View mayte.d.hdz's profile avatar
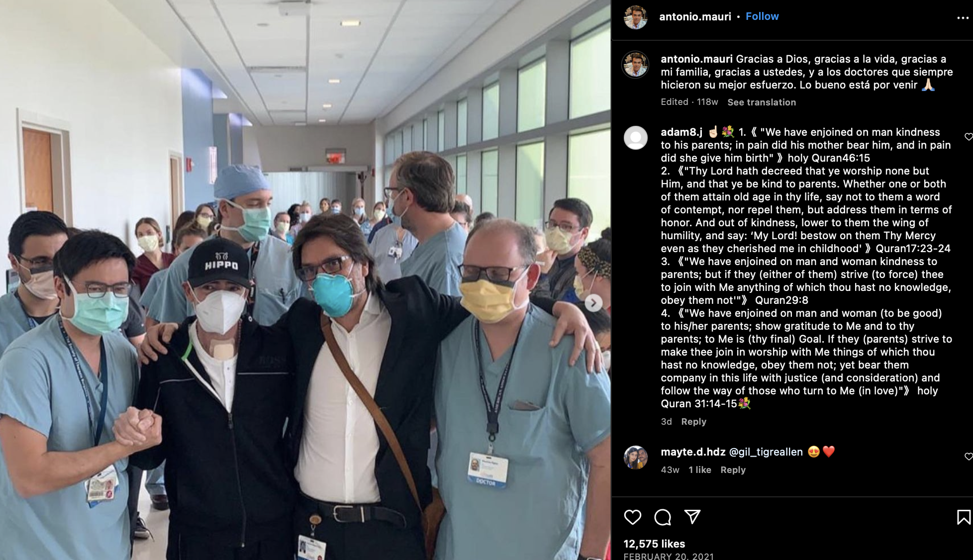973x560 pixels. click(x=636, y=457)
